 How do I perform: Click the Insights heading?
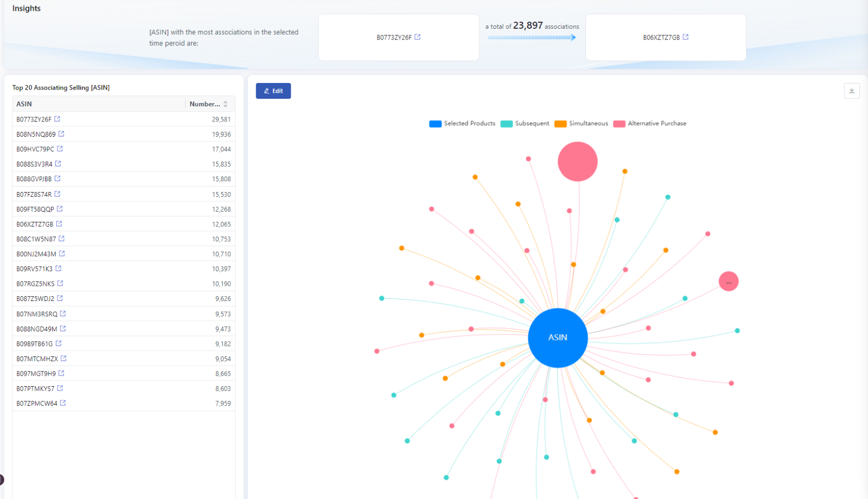tap(27, 8)
